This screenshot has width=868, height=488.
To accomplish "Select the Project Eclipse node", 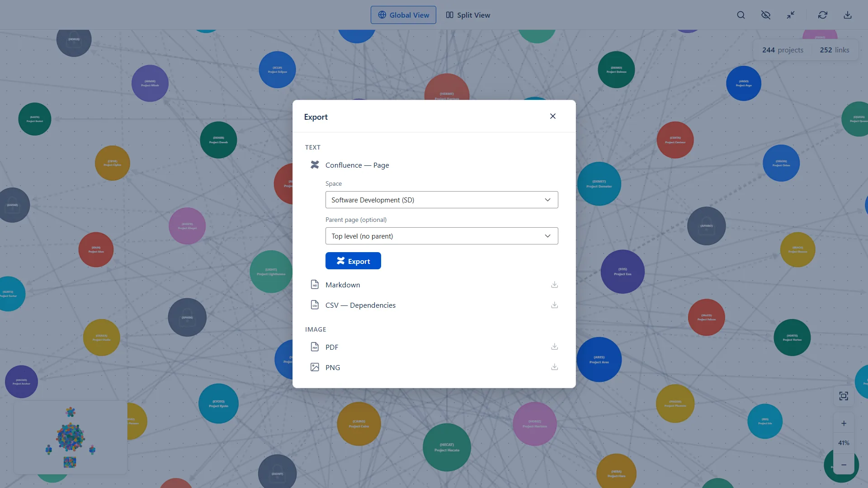I will [x=277, y=70].
